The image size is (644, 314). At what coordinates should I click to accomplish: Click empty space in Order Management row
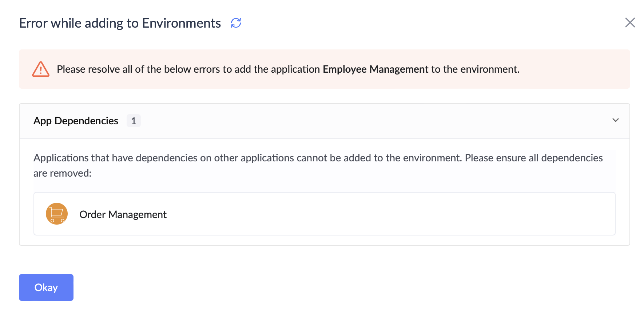tap(400, 214)
